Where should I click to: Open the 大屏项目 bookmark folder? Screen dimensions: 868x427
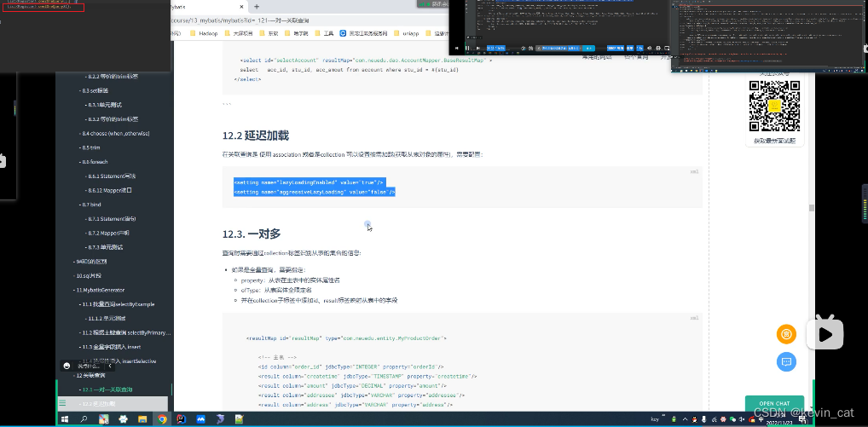[x=238, y=33]
